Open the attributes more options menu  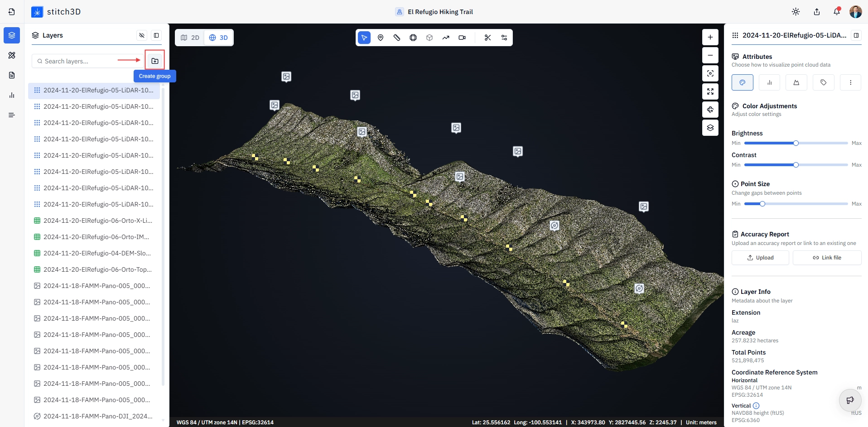(850, 82)
